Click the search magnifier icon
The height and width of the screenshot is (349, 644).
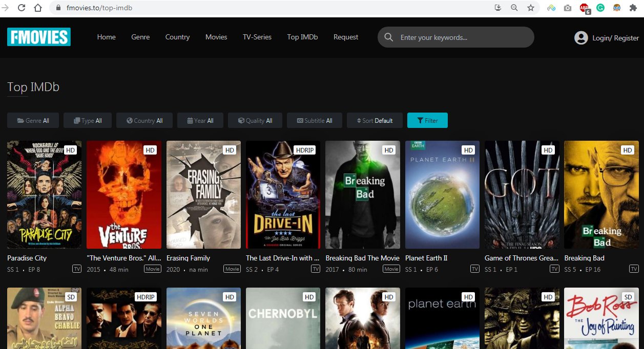click(x=389, y=37)
